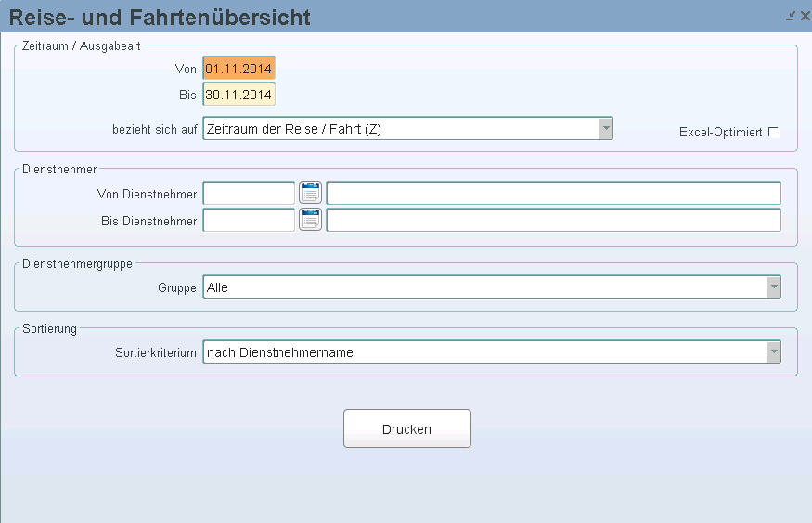Focus the Von date field 01.11.2014

(x=238, y=69)
